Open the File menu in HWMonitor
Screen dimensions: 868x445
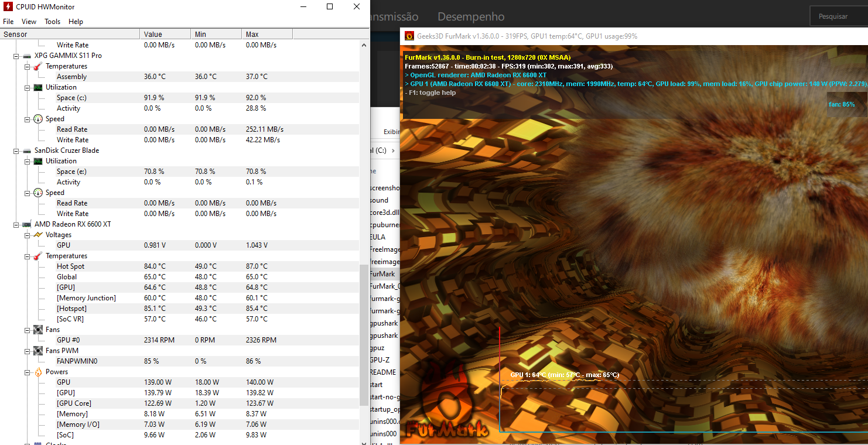(x=8, y=22)
